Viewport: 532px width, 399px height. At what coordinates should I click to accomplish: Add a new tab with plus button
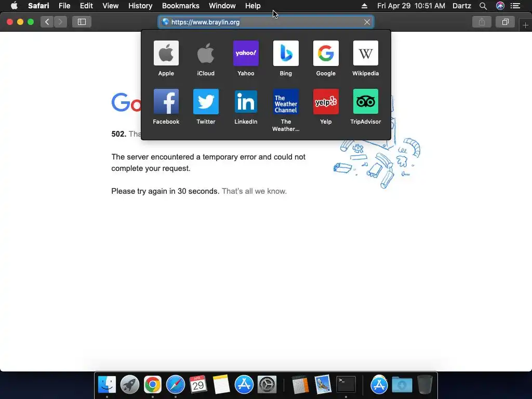coord(525,25)
